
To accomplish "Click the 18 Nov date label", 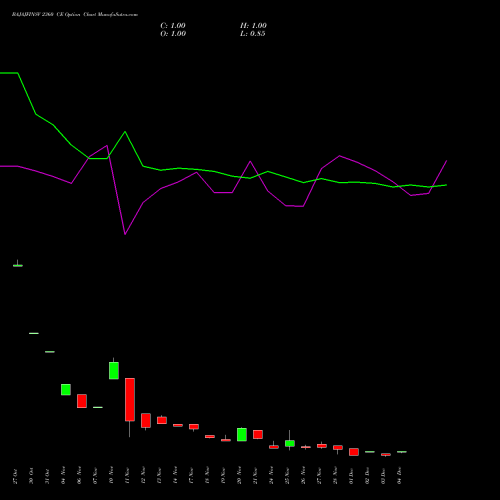I will click(x=207, y=476).
